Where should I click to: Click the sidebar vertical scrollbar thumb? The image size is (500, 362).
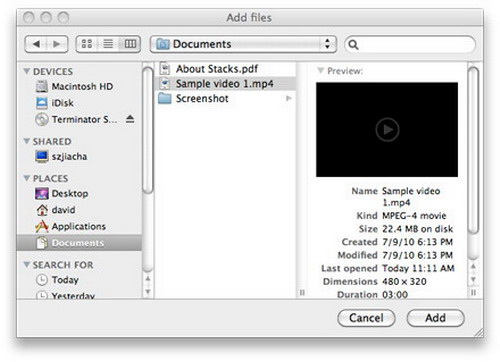pyautogui.click(x=148, y=130)
